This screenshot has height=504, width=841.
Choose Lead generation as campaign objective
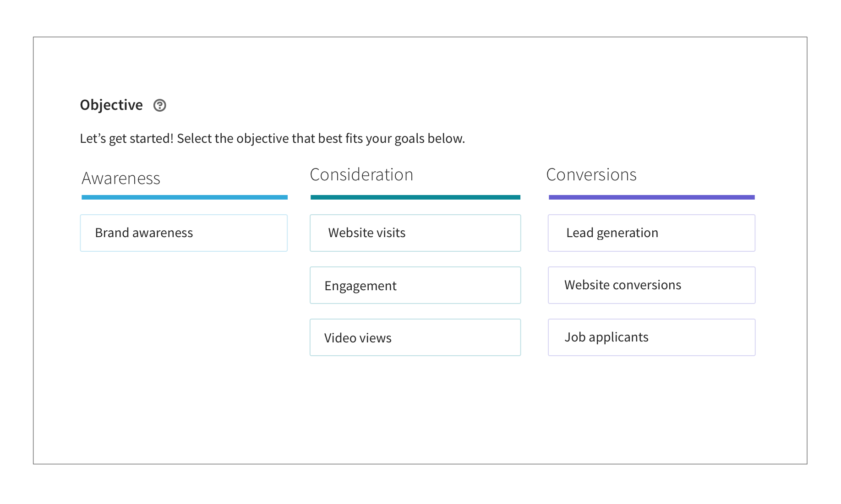651,233
